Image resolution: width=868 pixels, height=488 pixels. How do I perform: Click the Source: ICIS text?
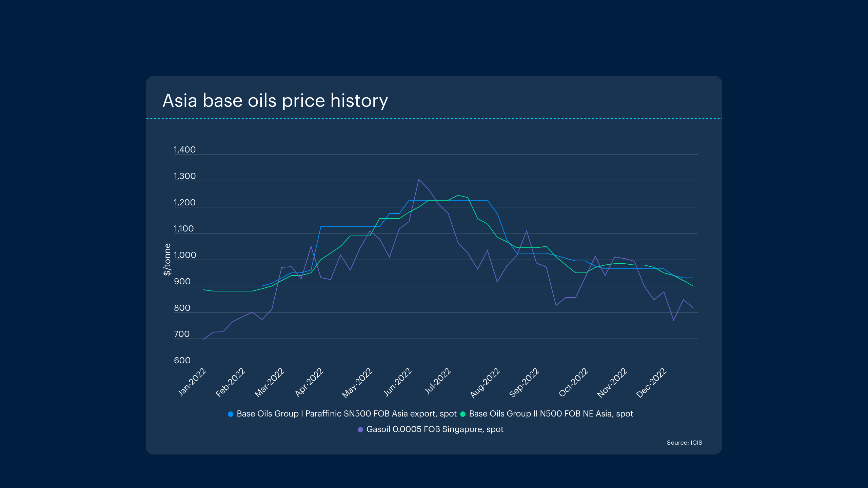pyautogui.click(x=684, y=443)
